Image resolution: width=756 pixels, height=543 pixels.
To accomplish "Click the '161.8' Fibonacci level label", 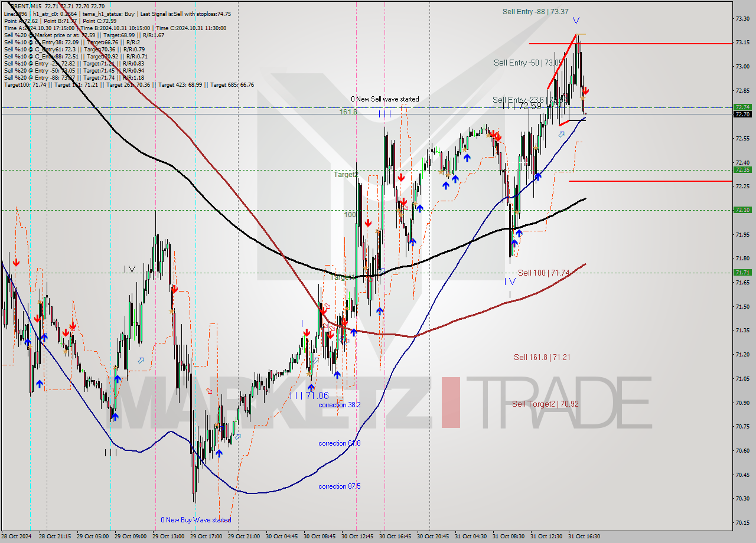I will coord(348,112).
